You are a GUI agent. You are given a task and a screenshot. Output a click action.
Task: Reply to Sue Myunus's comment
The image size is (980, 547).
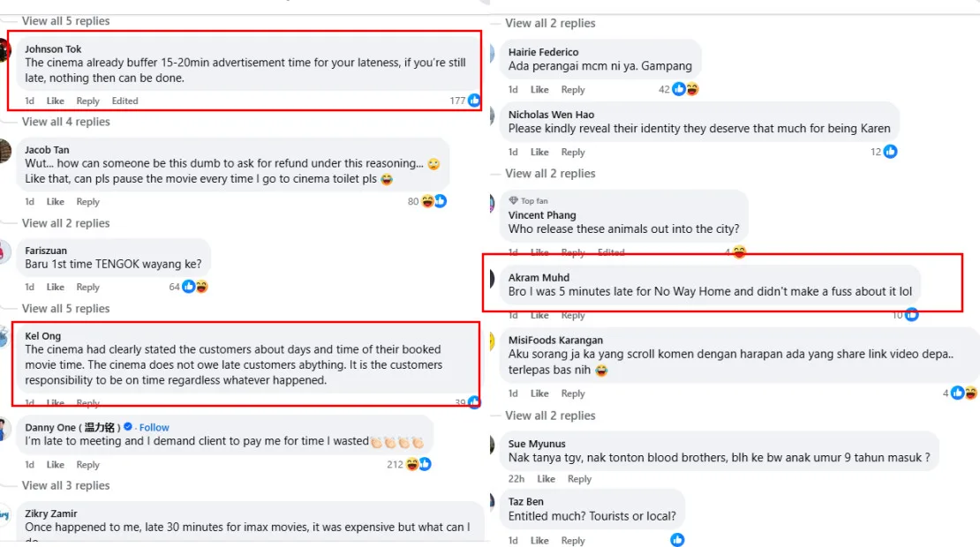pos(579,479)
